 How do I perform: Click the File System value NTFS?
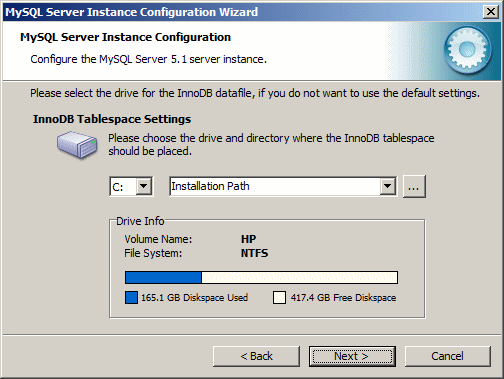point(254,253)
